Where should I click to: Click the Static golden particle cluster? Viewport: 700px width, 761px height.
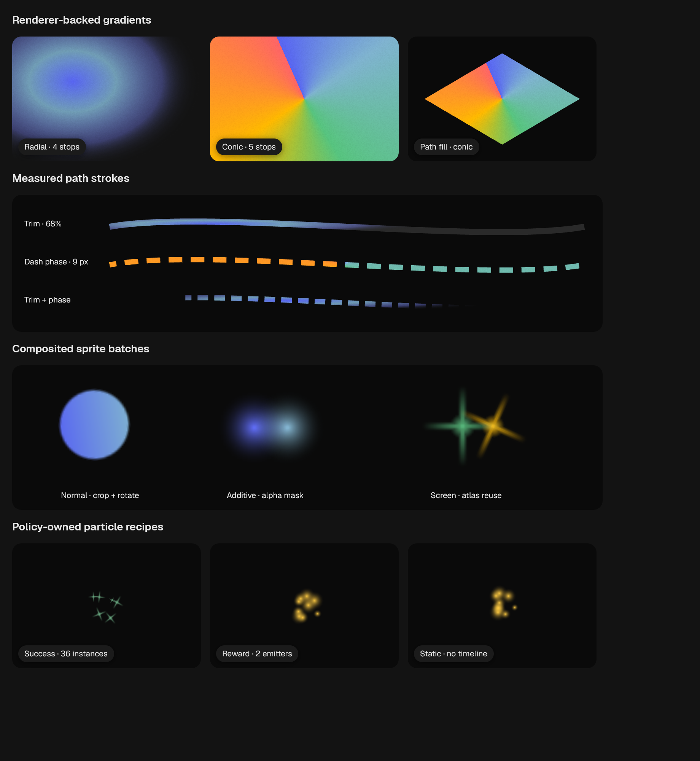point(504,603)
